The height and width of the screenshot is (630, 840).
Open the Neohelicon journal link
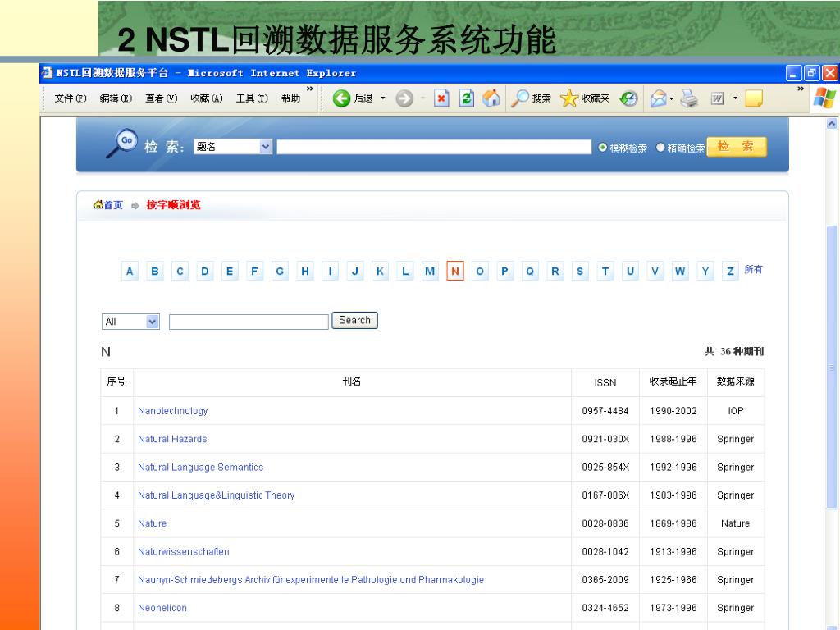pyautogui.click(x=162, y=608)
